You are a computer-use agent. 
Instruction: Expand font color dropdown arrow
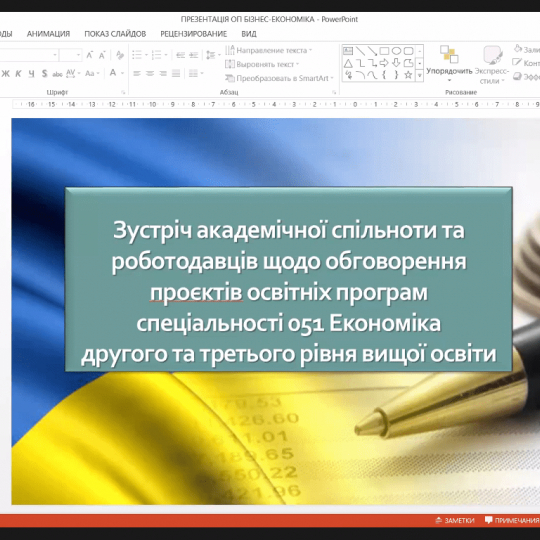coord(122,73)
